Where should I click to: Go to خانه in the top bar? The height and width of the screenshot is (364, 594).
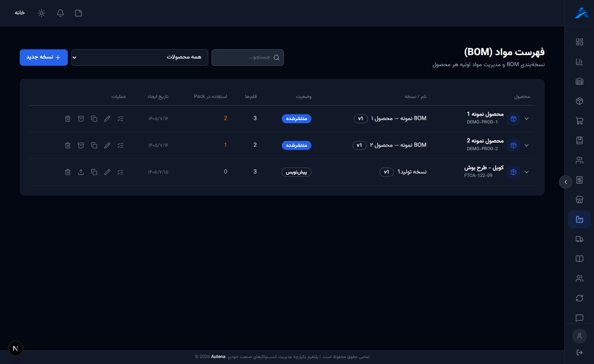pyautogui.click(x=20, y=13)
